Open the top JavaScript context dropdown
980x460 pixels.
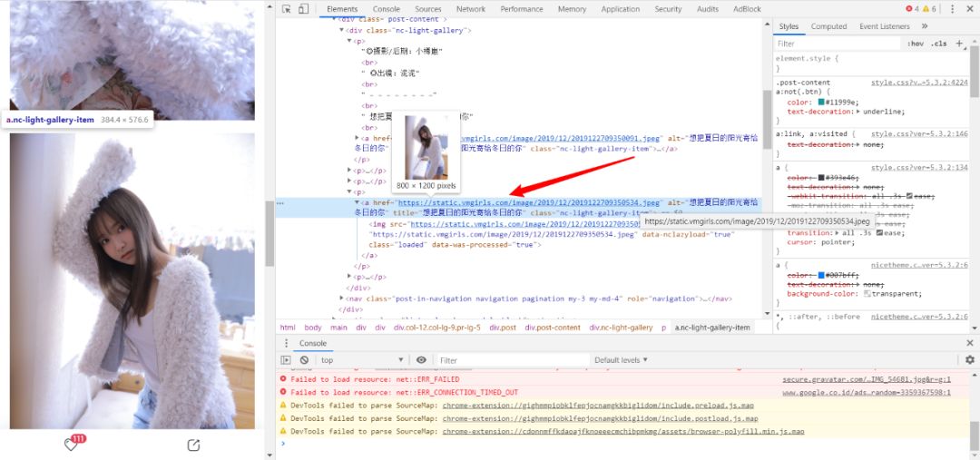[362, 360]
